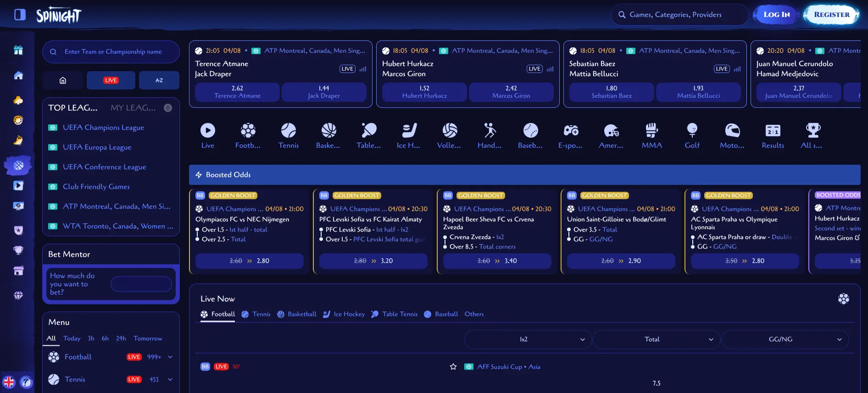Open UEFA Europa League in top leagues
Image resolution: width=868 pixels, height=393 pixels.
pyautogui.click(x=97, y=147)
